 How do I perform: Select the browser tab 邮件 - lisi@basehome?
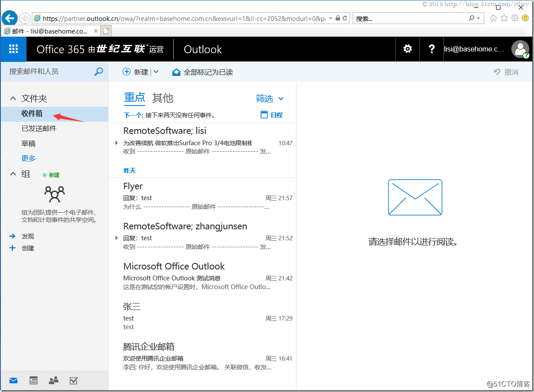click(51, 31)
